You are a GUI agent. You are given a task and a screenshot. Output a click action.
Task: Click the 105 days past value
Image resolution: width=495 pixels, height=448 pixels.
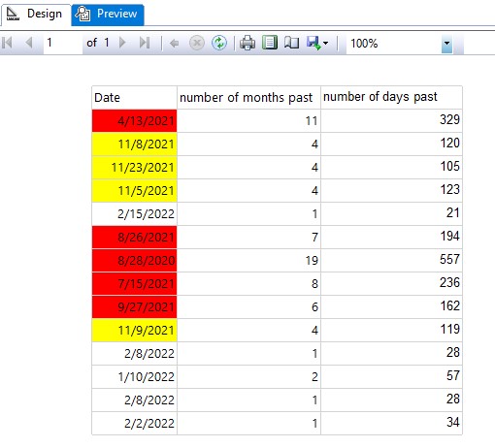449,166
